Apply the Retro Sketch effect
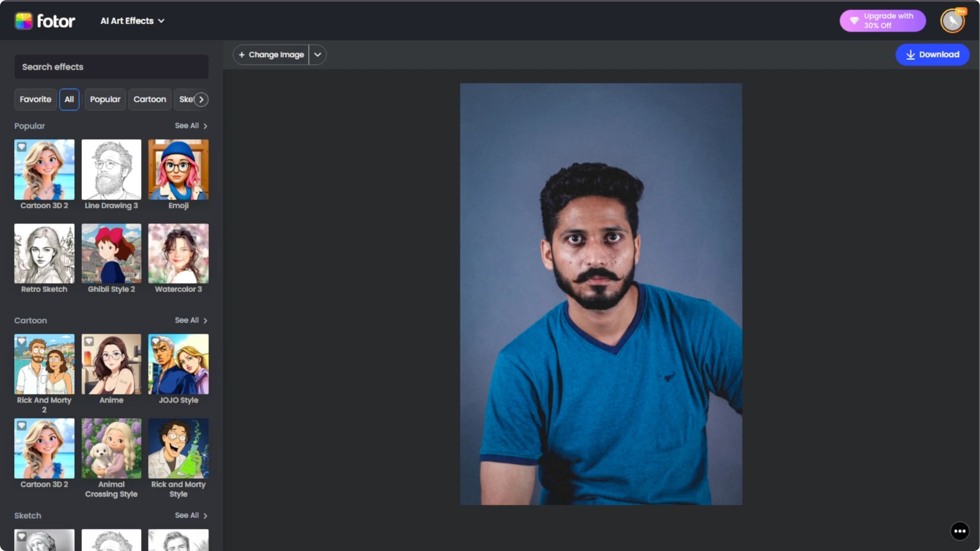The image size is (980, 551). click(44, 253)
